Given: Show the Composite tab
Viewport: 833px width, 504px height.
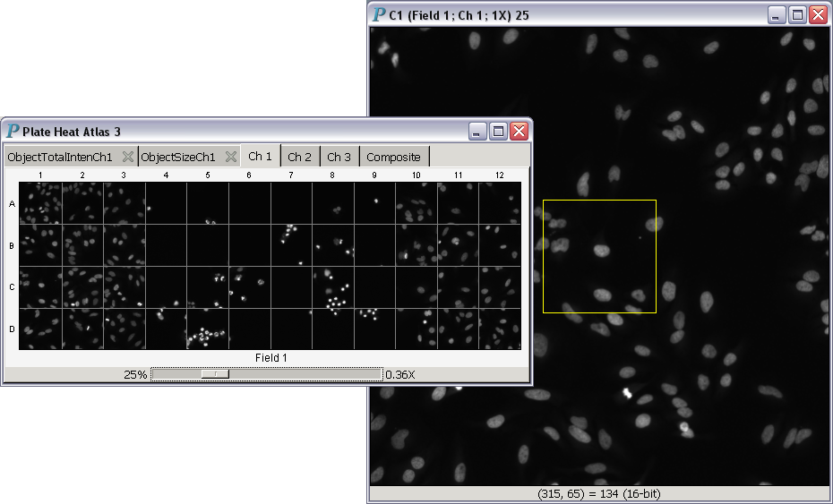Looking at the screenshot, I should pos(393,157).
